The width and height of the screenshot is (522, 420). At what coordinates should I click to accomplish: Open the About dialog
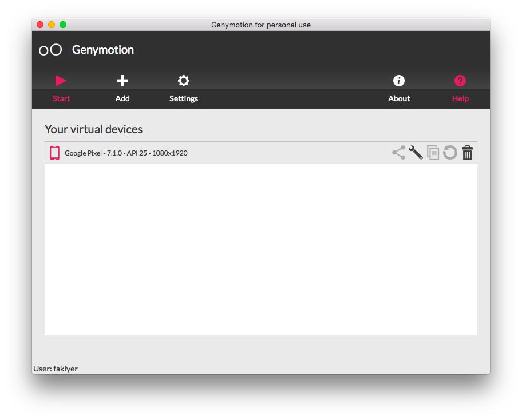click(399, 88)
